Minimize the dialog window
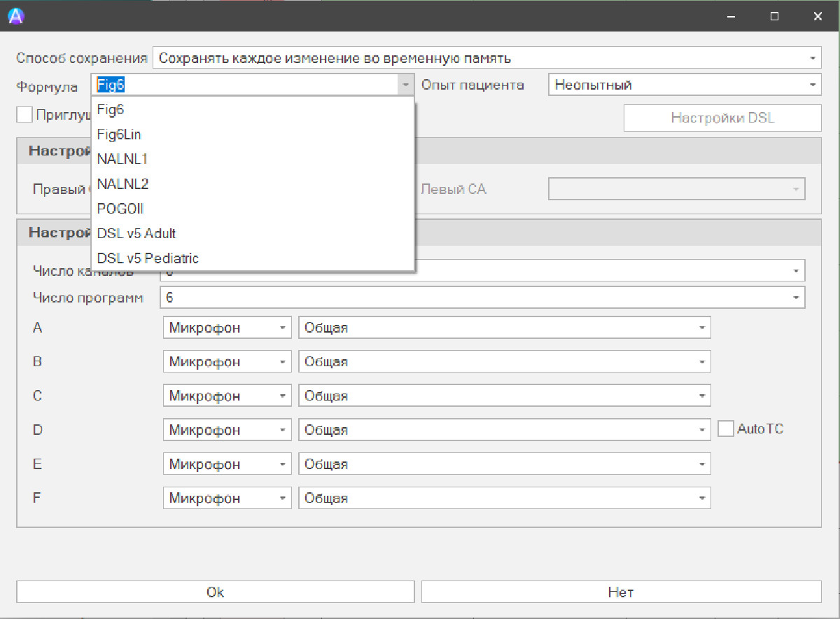Screen dimensions: 840x619 (731, 16)
